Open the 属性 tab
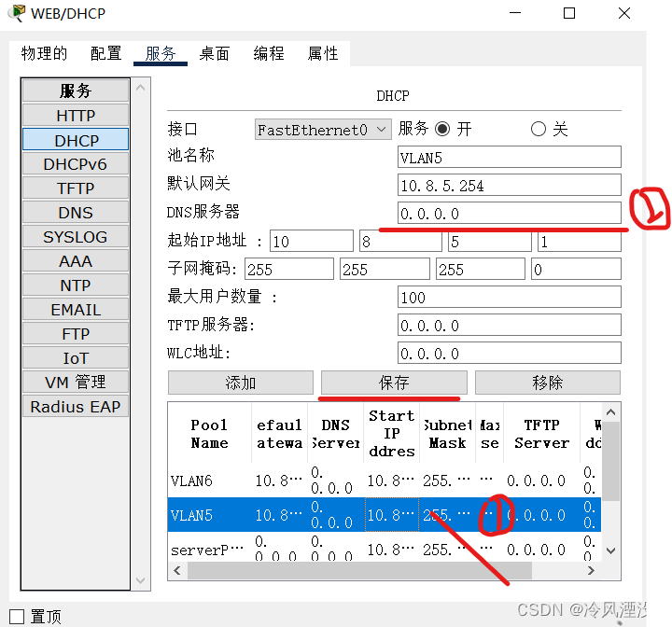This screenshot has width=672, height=627. (x=323, y=53)
